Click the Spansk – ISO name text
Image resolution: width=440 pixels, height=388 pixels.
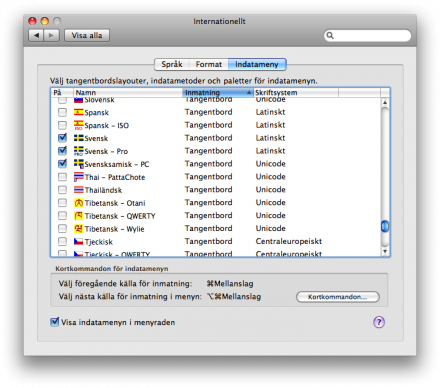point(107,126)
